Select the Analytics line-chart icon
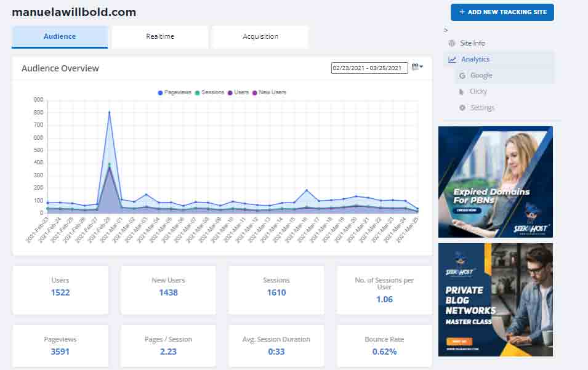 [x=452, y=59]
